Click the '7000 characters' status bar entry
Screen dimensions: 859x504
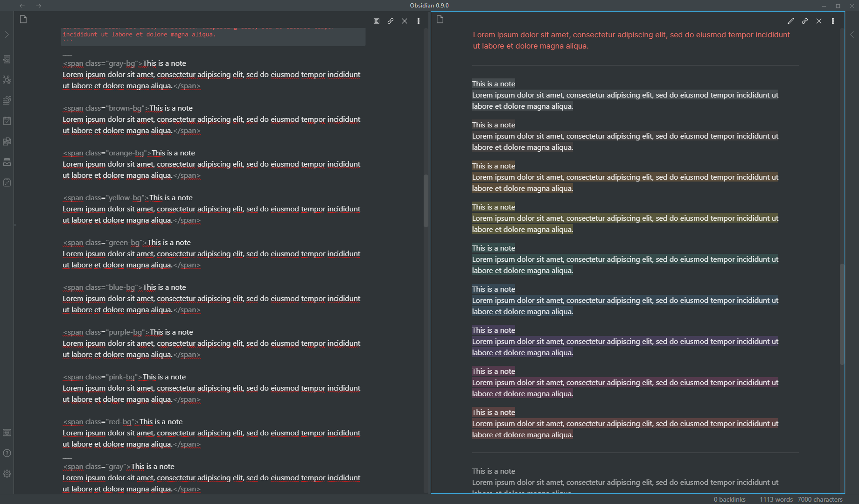[820, 499]
